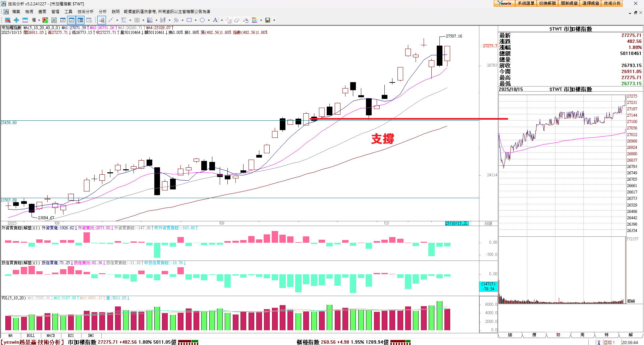
Task: Click the blue crosshair move icon
Action: pyautogui.click(x=16, y=20)
